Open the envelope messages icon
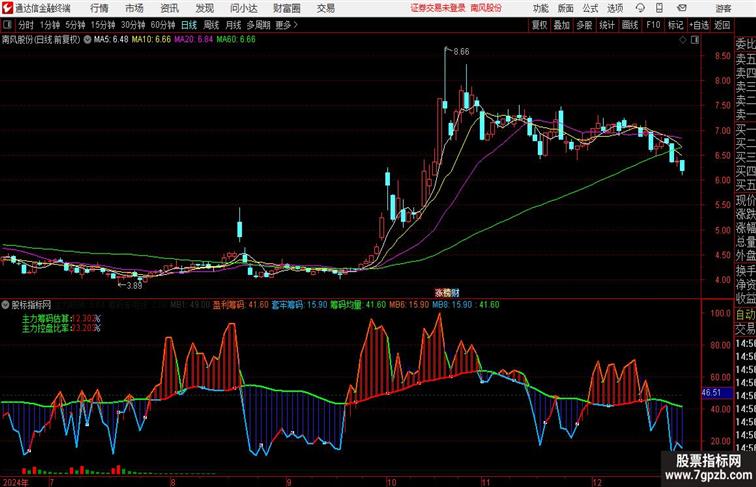The height and width of the screenshot is (487, 756). (x=682, y=8)
